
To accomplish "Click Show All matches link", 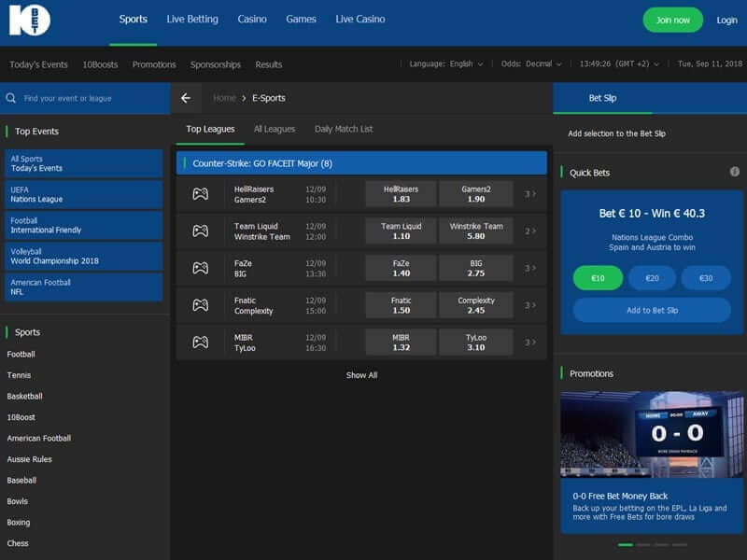I will tap(361, 375).
